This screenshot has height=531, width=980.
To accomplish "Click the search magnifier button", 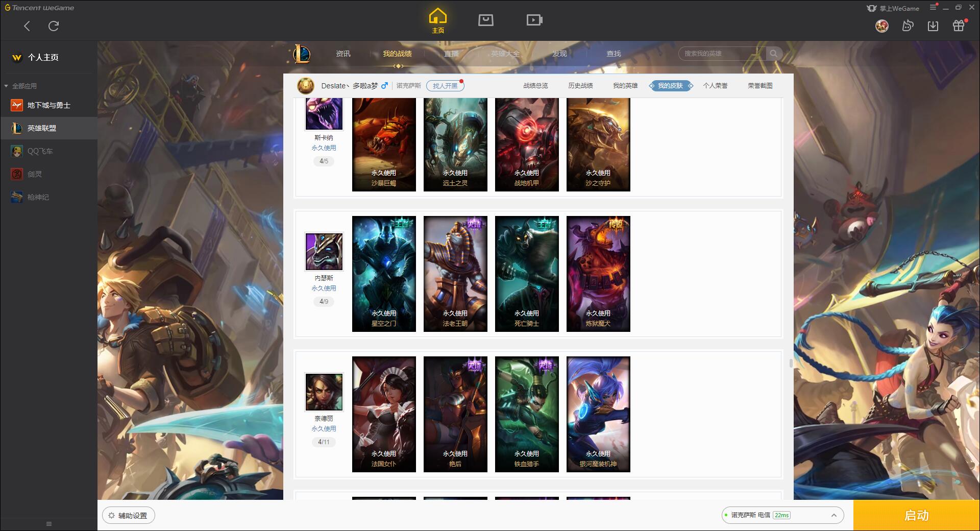I will 774,54.
